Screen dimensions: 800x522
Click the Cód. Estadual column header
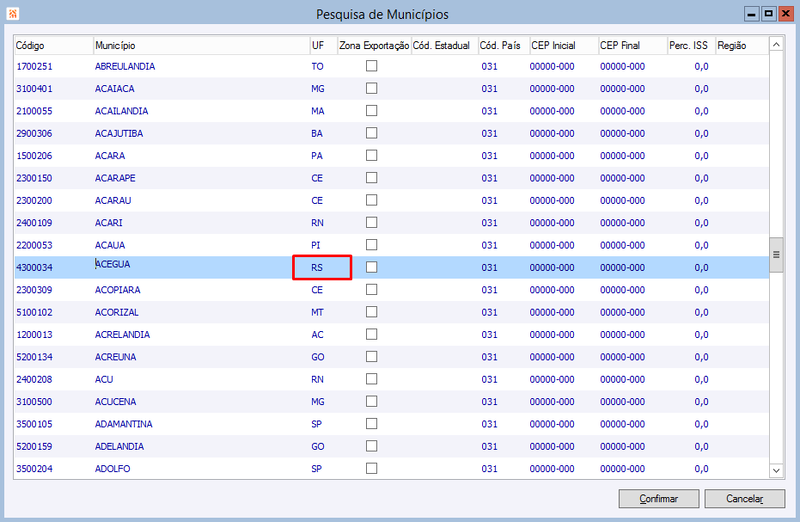click(444, 45)
